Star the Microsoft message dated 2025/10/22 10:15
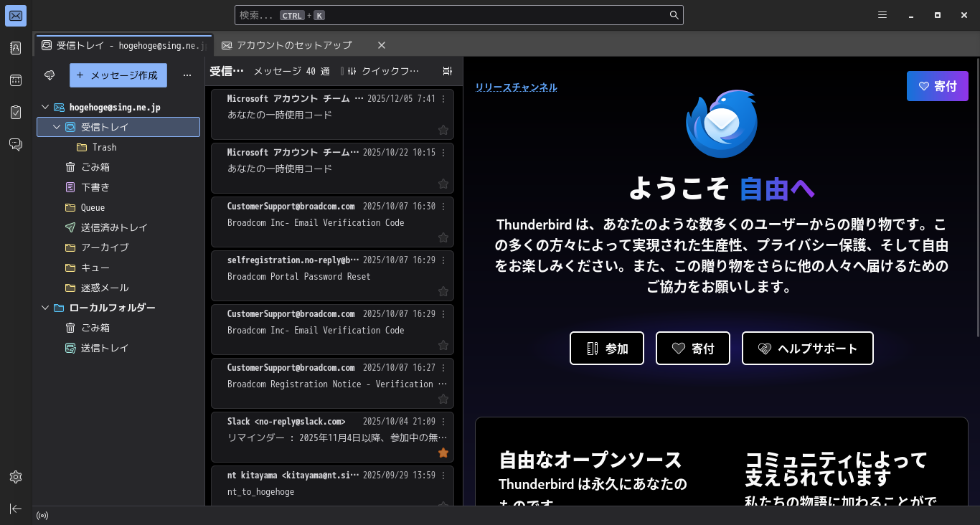 (443, 184)
